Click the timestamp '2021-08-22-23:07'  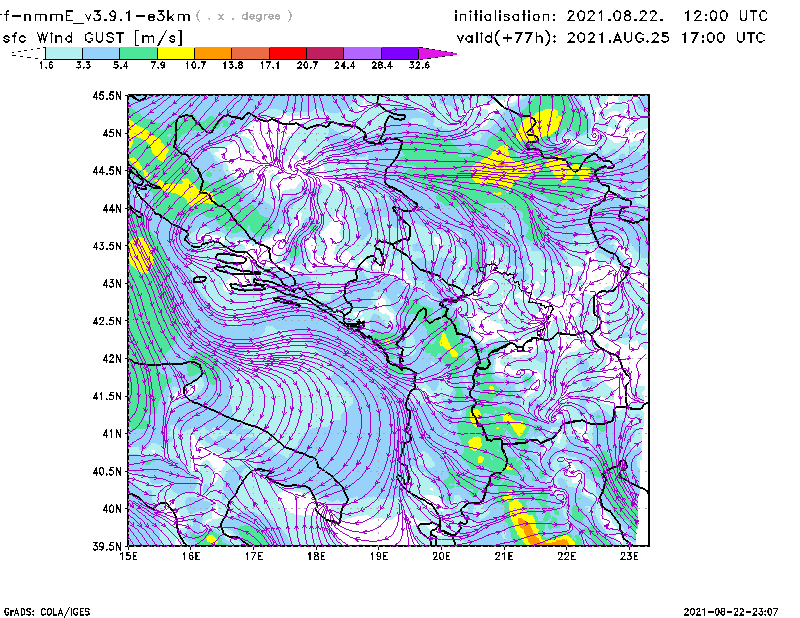click(731, 612)
